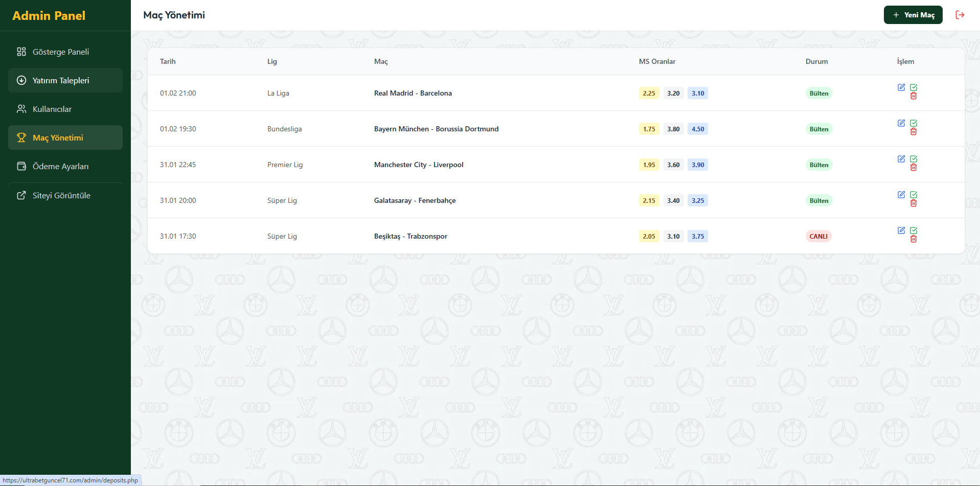Click the 2.25 odds badge for Real Madrid
The image size is (980, 486).
pyautogui.click(x=649, y=93)
